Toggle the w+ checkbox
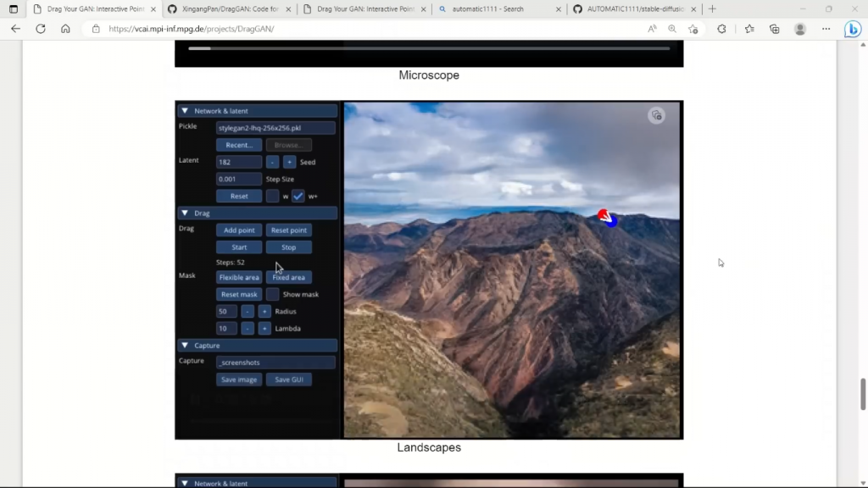This screenshot has height=488, width=868. tap(298, 196)
